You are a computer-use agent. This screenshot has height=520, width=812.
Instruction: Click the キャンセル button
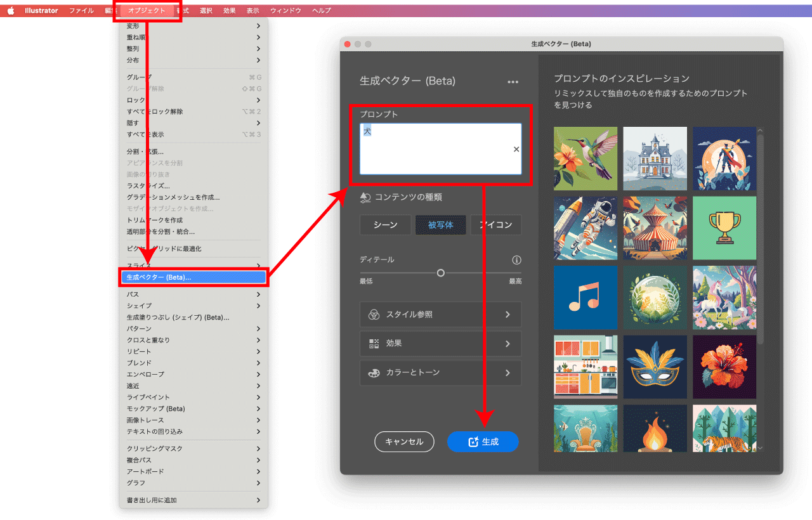(404, 441)
